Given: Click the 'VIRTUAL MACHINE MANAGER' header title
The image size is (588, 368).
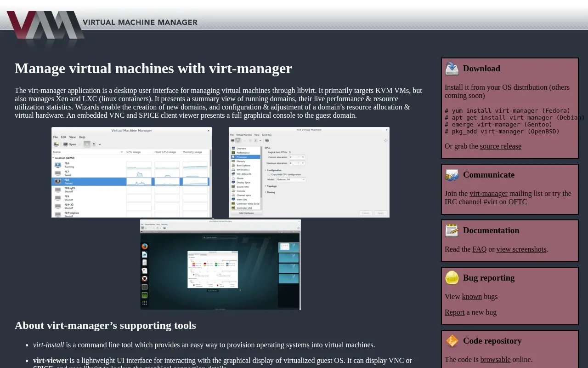Looking at the screenshot, I should pos(140,22).
